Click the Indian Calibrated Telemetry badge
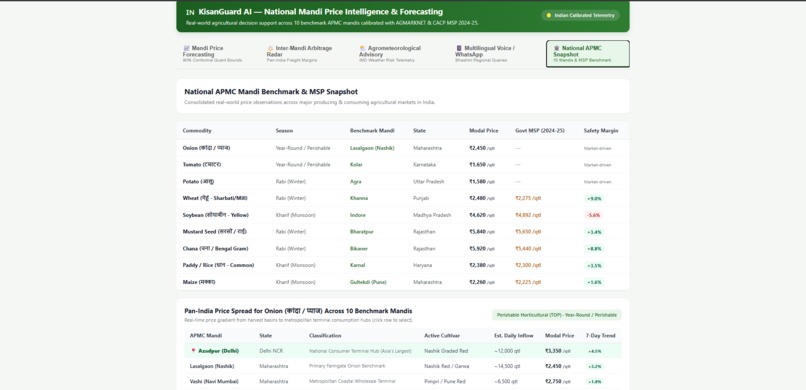 (580, 15)
